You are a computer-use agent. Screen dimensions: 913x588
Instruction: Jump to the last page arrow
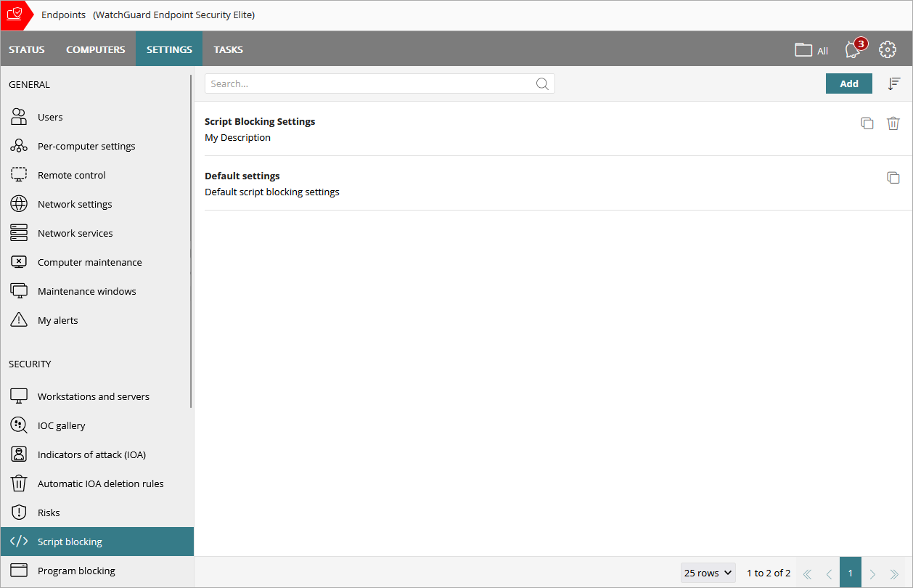894,573
